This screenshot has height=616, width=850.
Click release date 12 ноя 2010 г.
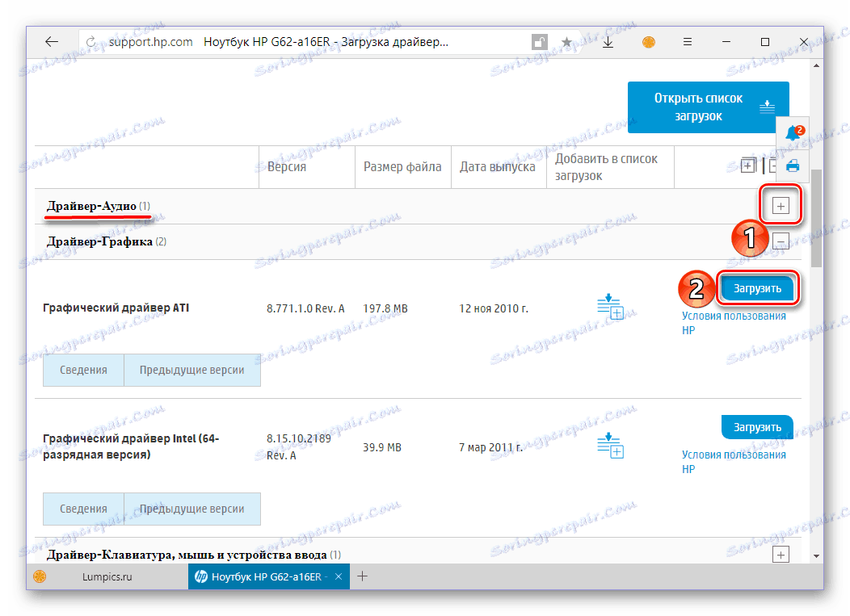(x=494, y=308)
